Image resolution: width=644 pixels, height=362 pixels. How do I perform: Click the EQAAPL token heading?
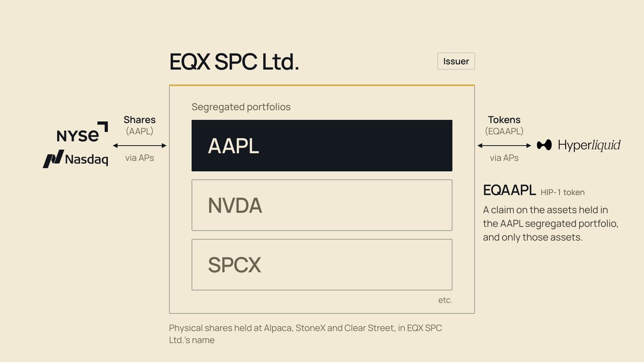(509, 190)
